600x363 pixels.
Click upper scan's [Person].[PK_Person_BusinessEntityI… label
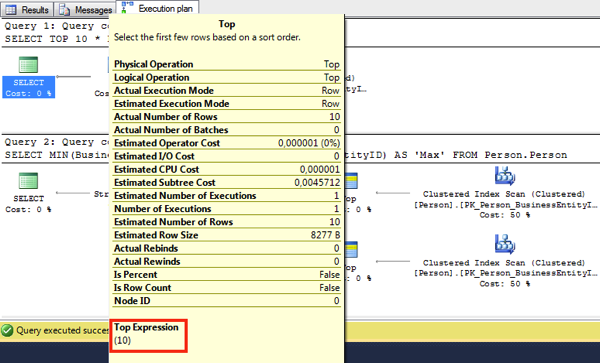505,205
